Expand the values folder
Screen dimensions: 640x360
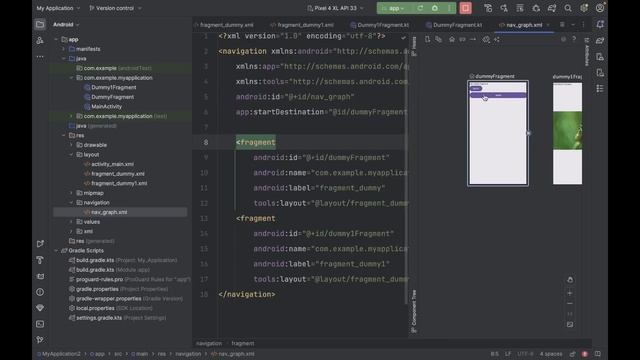(x=71, y=222)
